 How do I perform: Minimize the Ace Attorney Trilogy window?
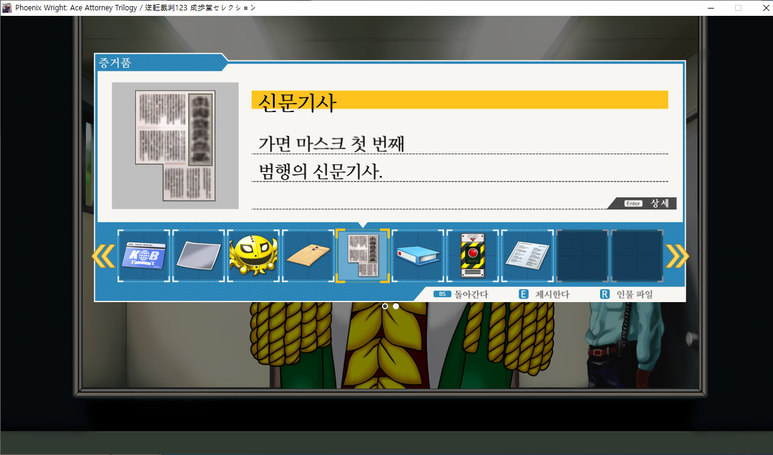tap(711, 8)
